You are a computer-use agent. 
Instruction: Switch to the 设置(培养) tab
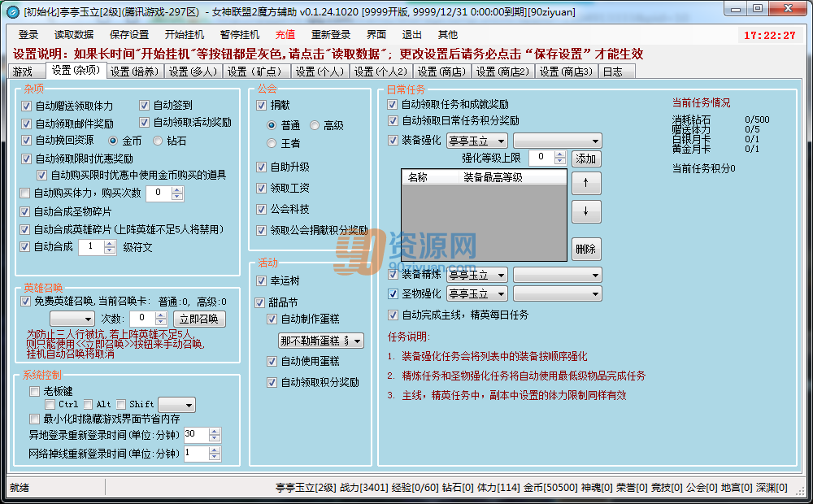[135, 72]
